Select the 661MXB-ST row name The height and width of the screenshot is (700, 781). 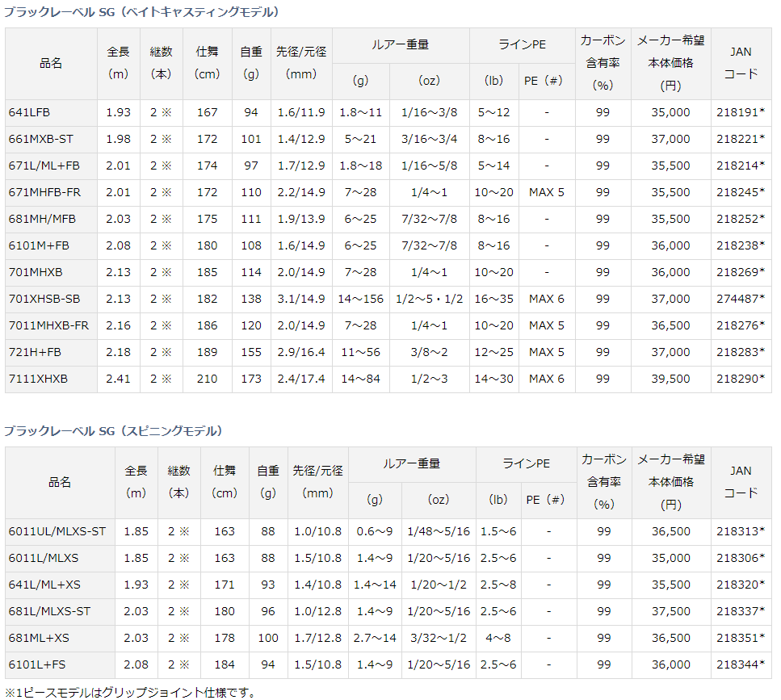(41, 139)
